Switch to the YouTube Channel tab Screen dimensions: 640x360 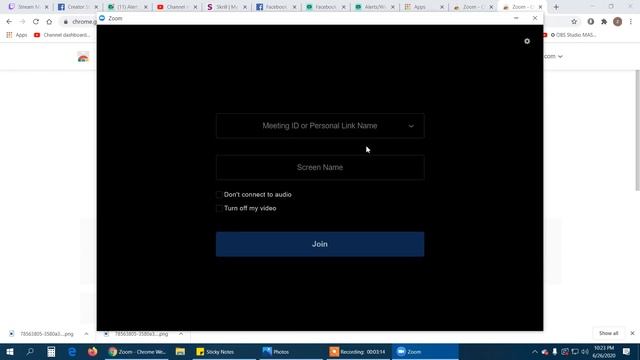177,7
